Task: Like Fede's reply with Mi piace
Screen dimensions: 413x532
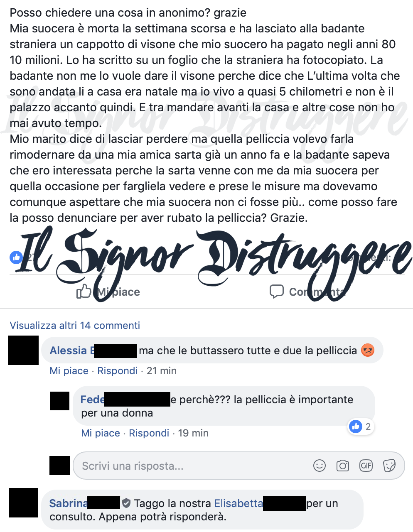Action: (x=101, y=433)
